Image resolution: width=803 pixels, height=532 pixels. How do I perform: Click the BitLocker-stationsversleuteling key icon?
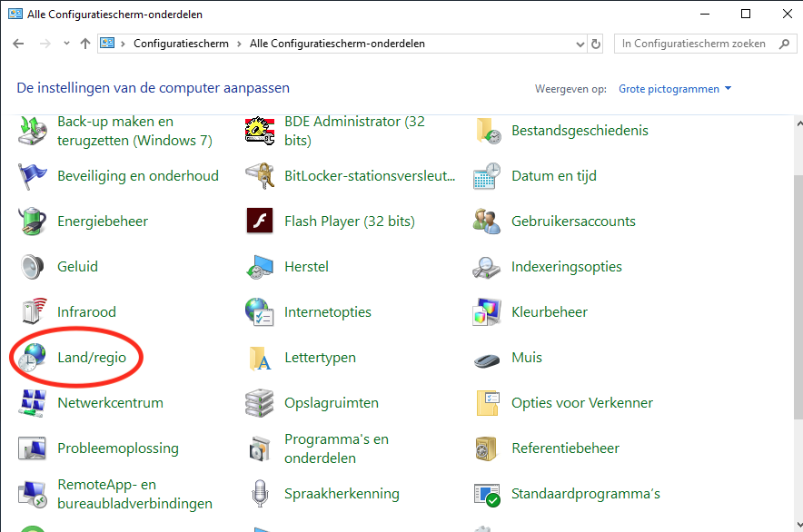tap(260, 176)
